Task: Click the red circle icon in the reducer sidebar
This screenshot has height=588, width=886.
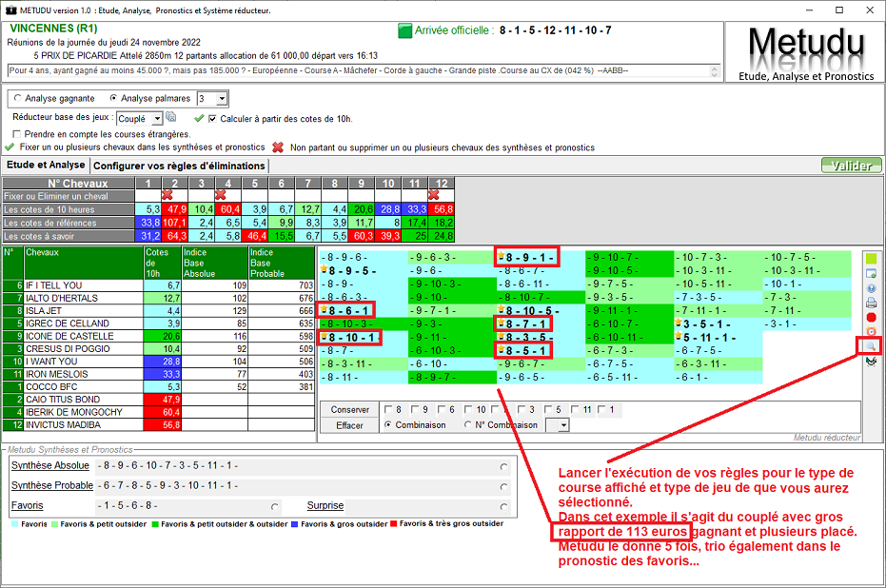Action: pos(871,318)
